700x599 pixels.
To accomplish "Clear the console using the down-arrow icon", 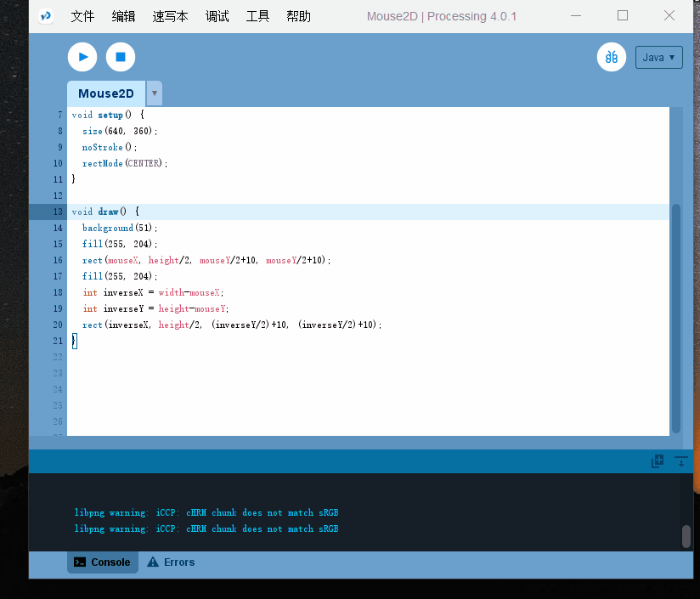I will point(680,461).
